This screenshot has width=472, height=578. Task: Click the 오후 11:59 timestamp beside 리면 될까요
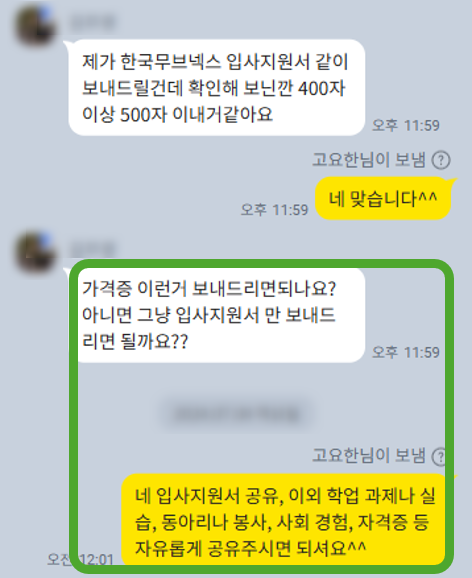(x=406, y=352)
